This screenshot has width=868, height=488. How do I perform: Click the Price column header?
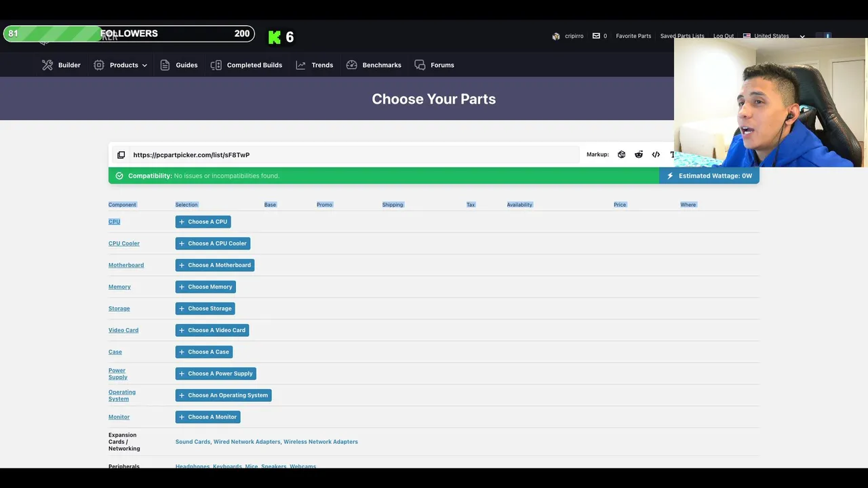pyautogui.click(x=620, y=205)
